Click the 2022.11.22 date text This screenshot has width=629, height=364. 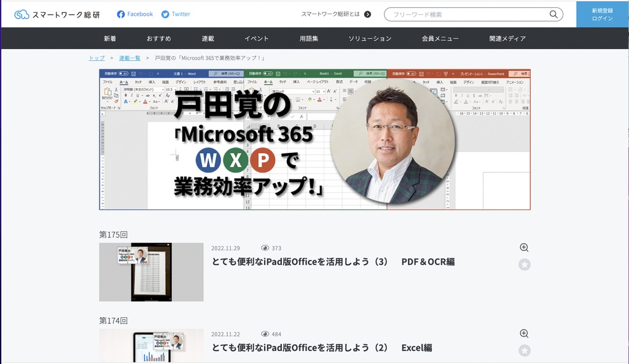click(225, 334)
